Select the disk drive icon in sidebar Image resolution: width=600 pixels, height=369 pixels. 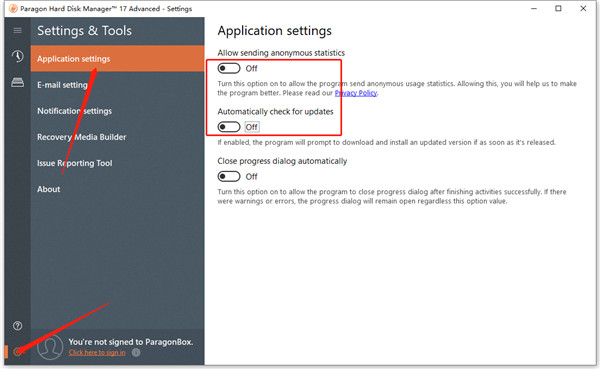point(17,82)
